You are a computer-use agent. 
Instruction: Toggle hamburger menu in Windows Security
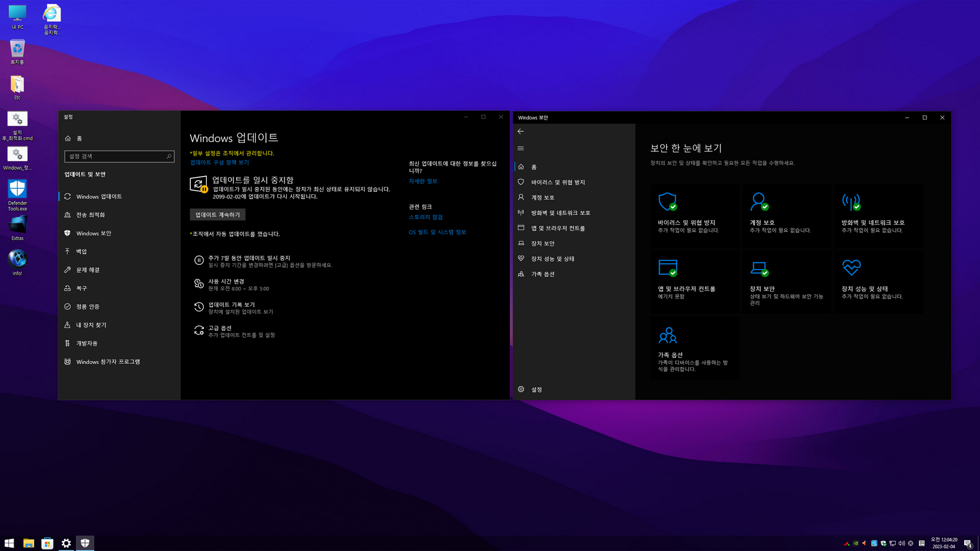pos(521,148)
